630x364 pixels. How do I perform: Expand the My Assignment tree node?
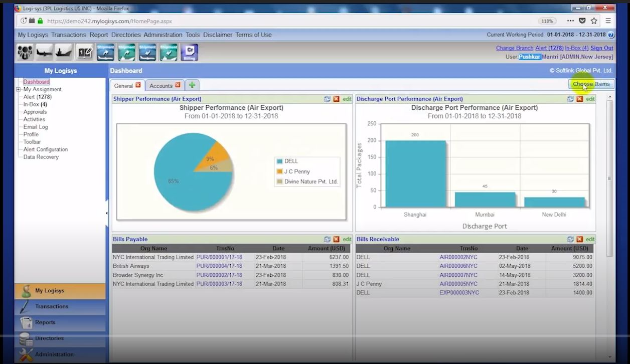tap(19, 89)
